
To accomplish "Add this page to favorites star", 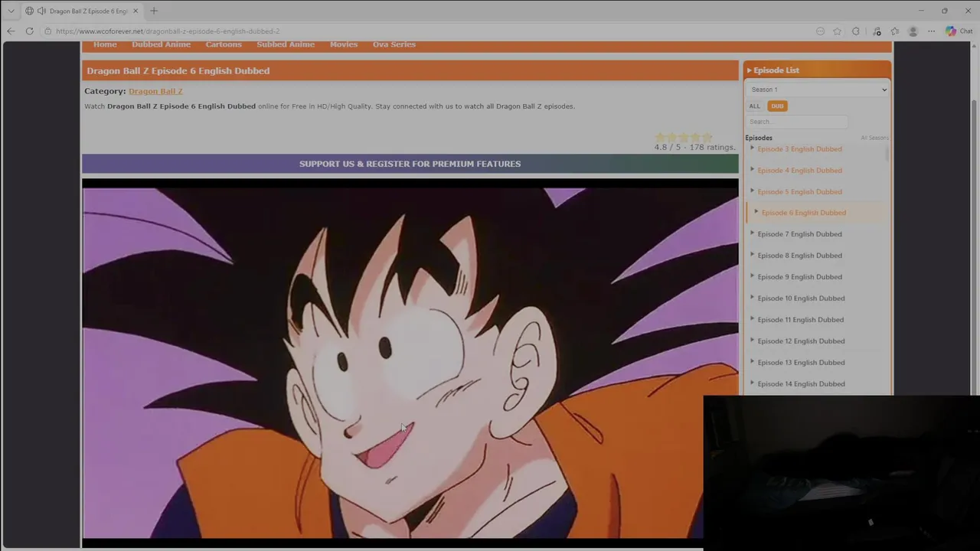I will [x=837, y=31].
